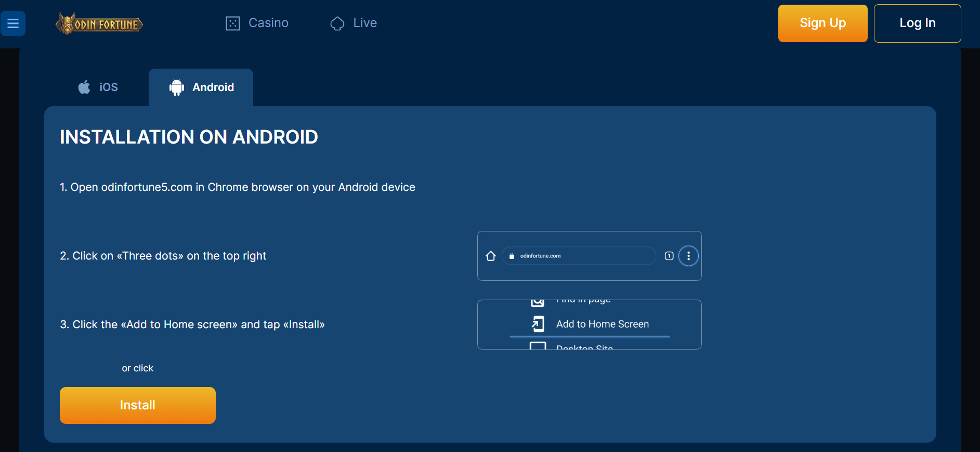This screenshot has height=452, width=980.
Task: Click the Apple logo icon
Action: 84,87
